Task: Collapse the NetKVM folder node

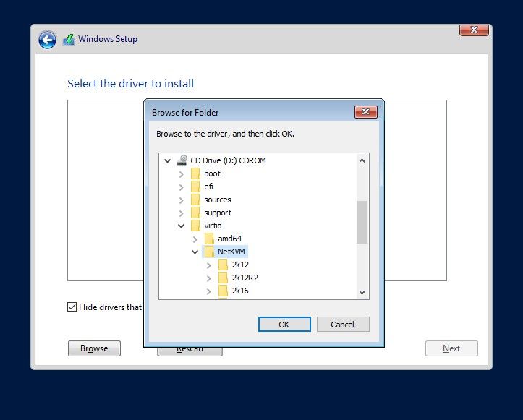Action: [195, 252]
